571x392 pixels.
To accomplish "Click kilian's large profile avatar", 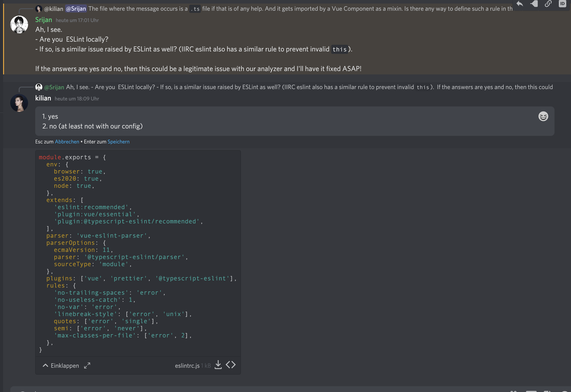I will pos(19,103).
